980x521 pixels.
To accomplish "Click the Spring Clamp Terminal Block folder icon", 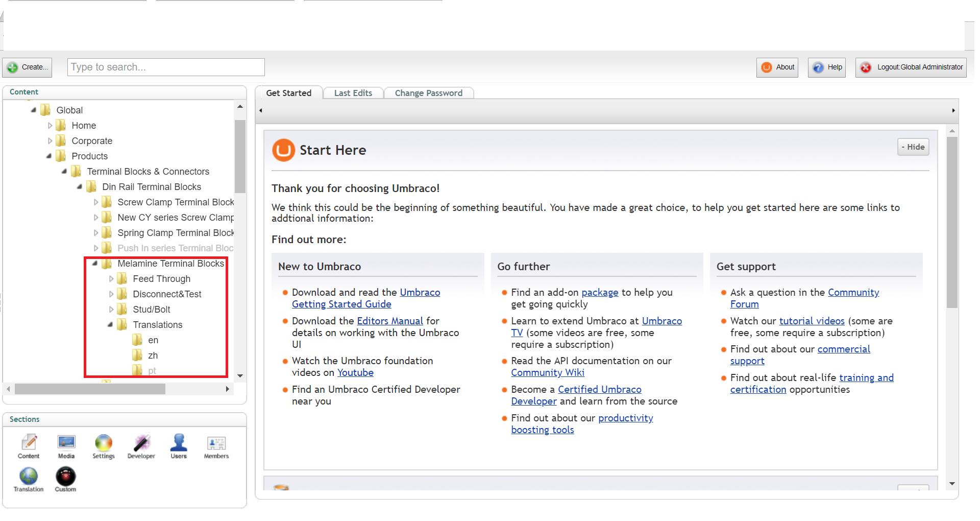I will (x=107, y=232).
